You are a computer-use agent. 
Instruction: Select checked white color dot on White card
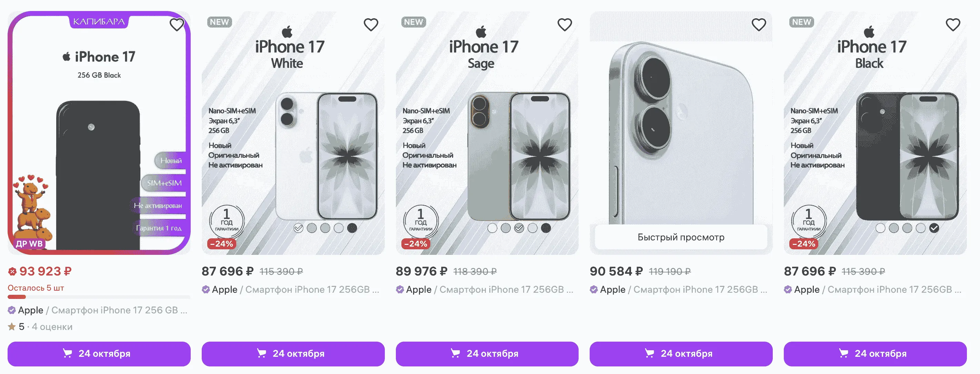[x=299, y=228]
